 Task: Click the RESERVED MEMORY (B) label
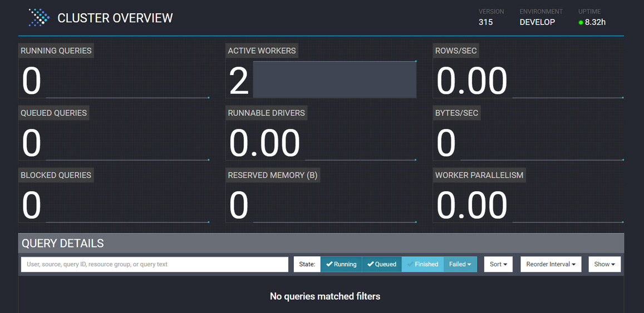pyautogui.click(x=273, y=175)
